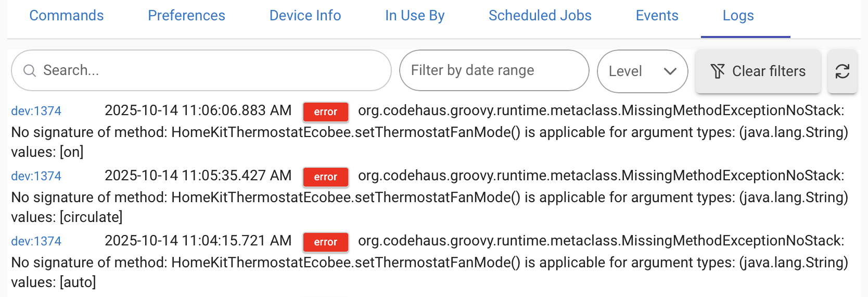The height and width of the screenshot is (297, 868).
Task: Open dev:1374 link on the 11:04:15 log
Action: coord(36,241)
